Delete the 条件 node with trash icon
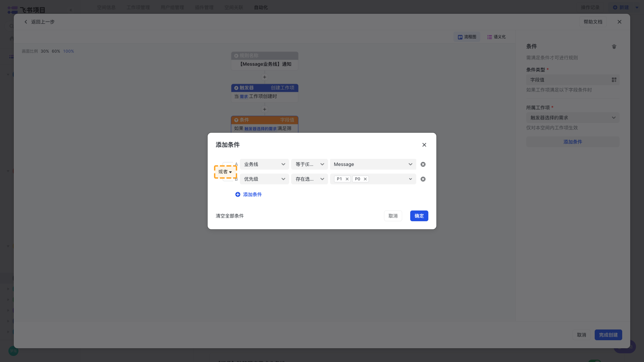644x362 pixels. (x=614, y=47)
